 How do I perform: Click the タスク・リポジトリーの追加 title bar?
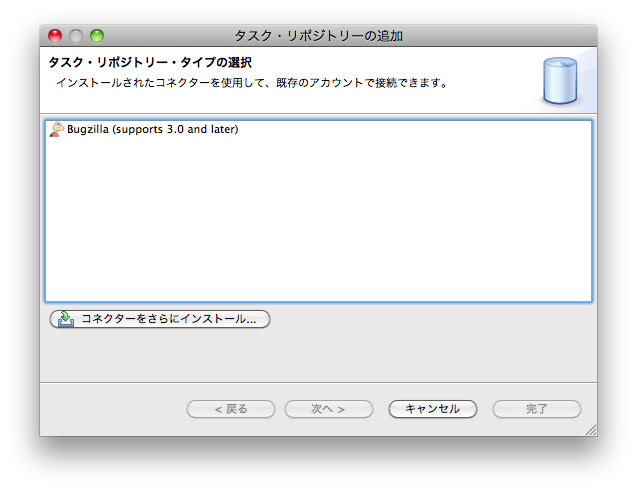coord(318,36)
